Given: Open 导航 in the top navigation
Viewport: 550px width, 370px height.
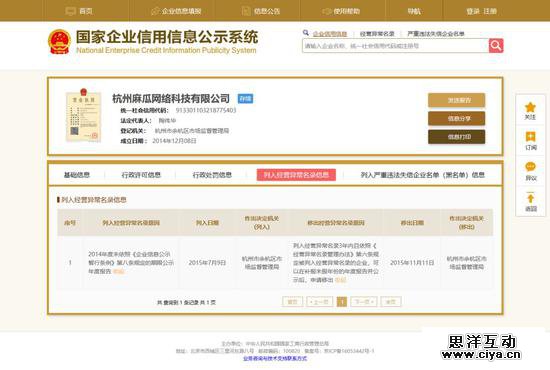Looking at the screenshot, I should (414, 11).
